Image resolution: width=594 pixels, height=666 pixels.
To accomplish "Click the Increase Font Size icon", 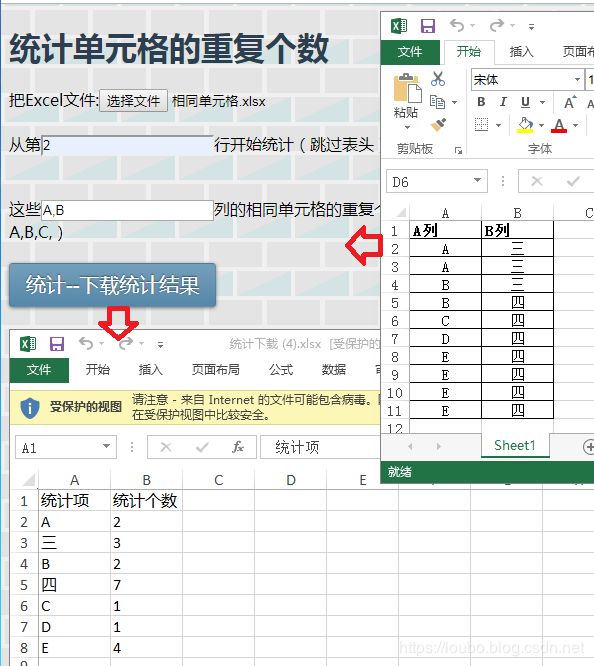I will pyautogui.click(x=570, y=102).
